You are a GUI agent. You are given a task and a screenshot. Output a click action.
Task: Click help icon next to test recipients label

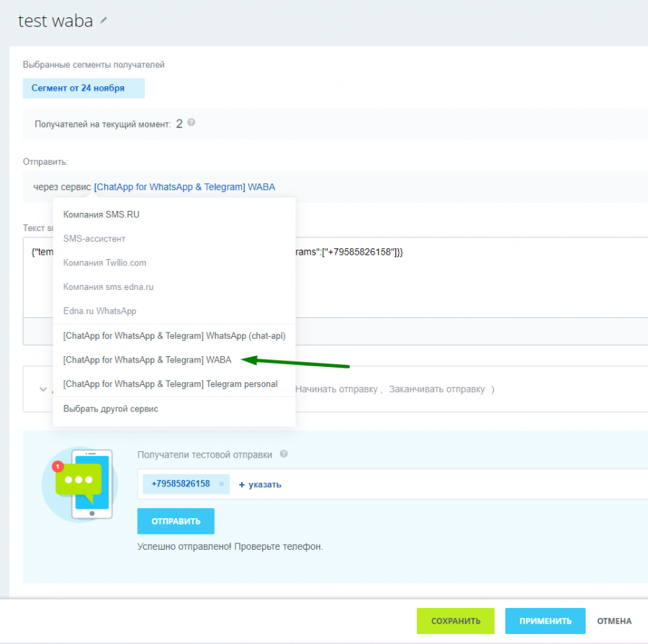tap(284, 454)
